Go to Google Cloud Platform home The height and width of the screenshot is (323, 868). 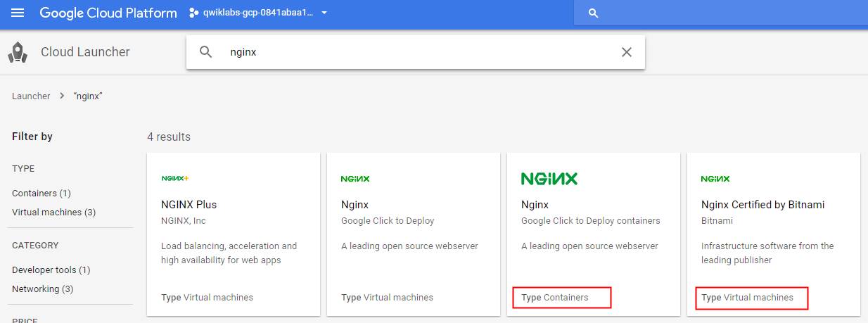click(x=108, y=13)
